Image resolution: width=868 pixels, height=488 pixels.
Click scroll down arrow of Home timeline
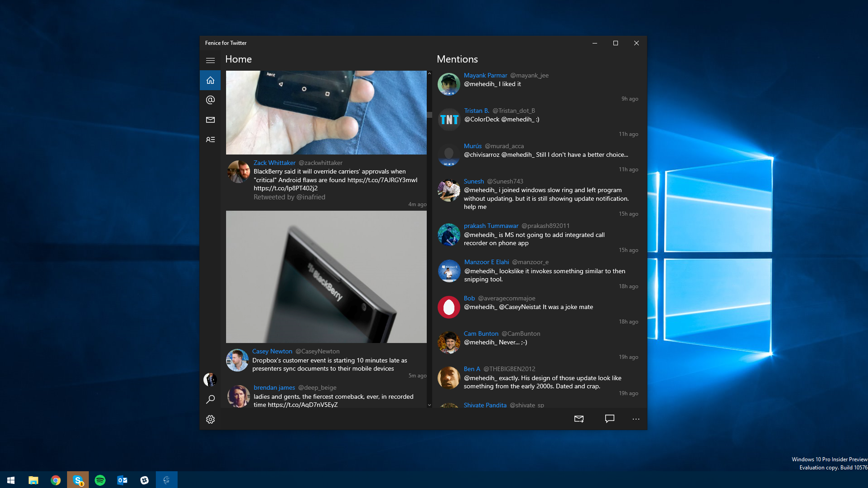(429, 405)
